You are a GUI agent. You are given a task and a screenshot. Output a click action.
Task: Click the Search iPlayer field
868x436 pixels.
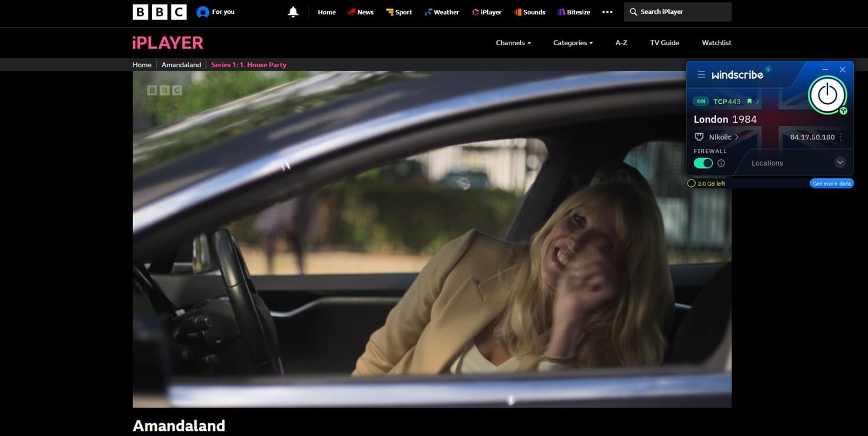[678, 12]
